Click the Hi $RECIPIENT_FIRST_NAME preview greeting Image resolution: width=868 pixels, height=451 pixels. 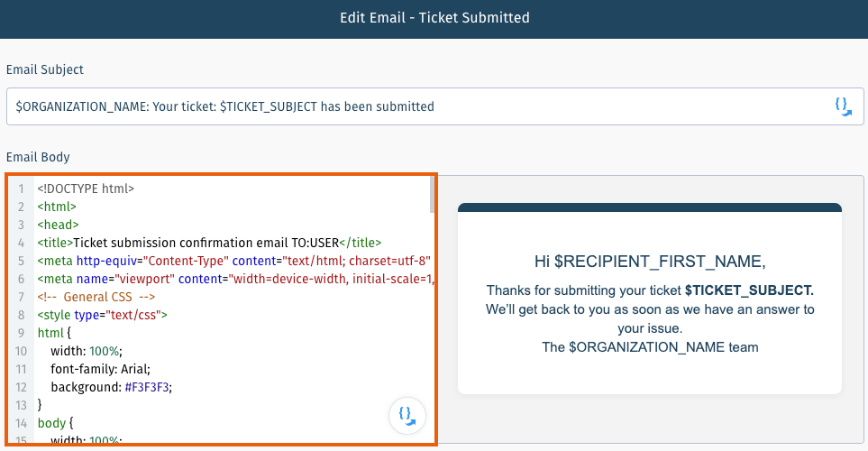click(x=650, y=262)
